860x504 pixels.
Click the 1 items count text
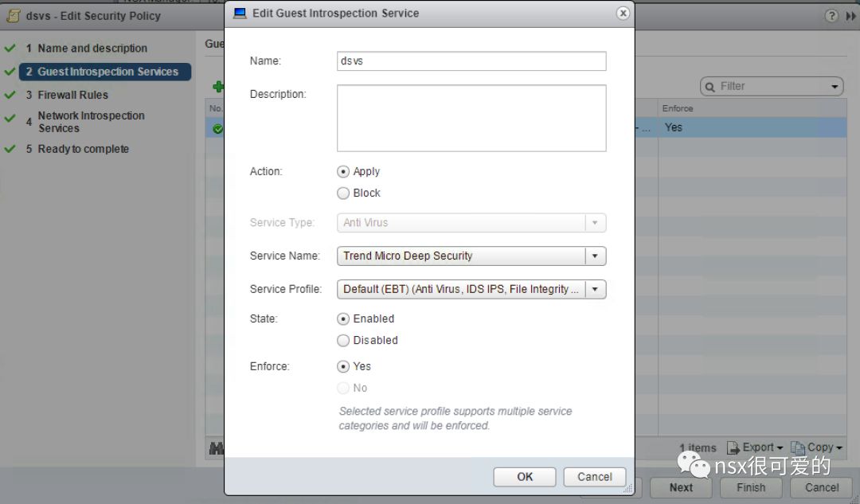click(x=698, y=448)
